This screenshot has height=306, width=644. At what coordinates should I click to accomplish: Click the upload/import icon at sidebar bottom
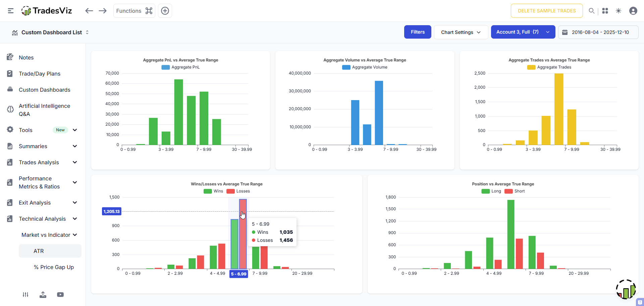coord(43,295)
